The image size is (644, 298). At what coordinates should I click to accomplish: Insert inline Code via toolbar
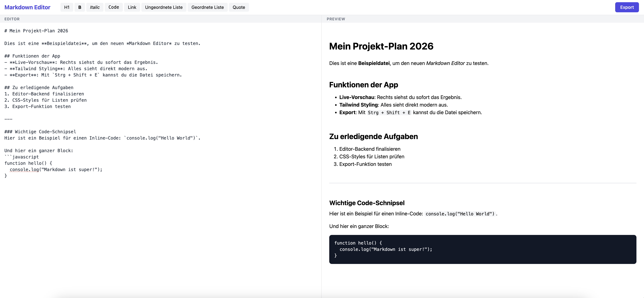tap(114, 7)
